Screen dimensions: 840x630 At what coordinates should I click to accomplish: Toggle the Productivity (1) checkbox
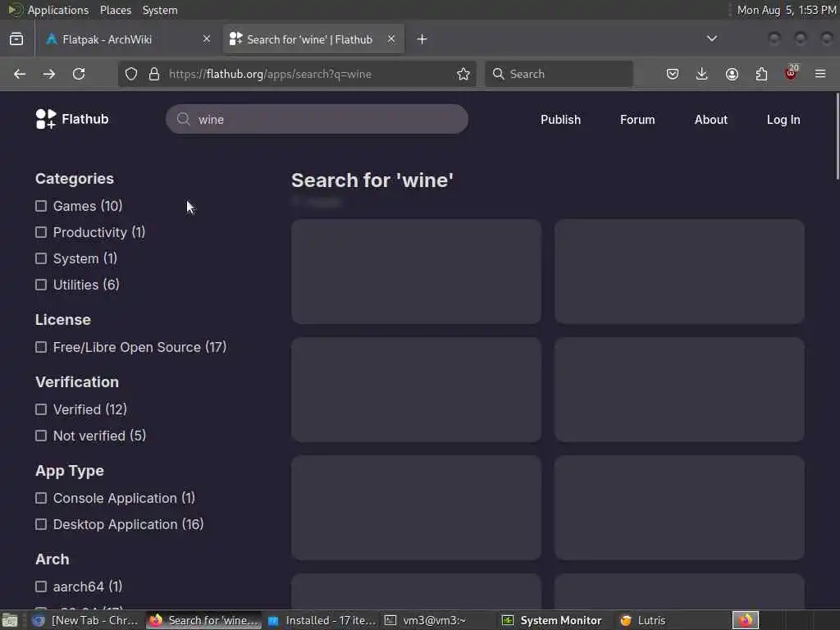(41, 232)
